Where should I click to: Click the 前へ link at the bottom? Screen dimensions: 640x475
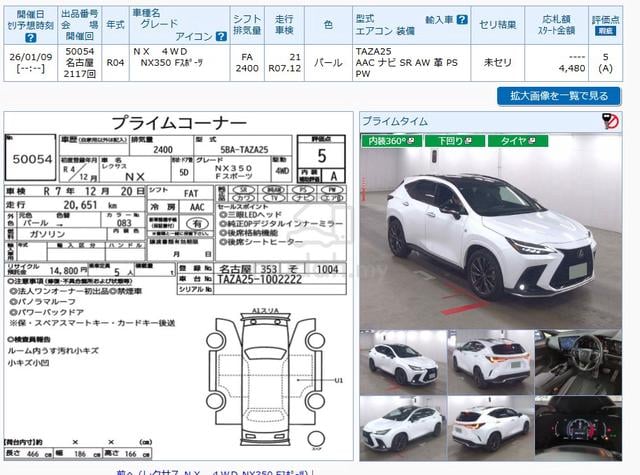pyautogui.click(x=125, y=473)
